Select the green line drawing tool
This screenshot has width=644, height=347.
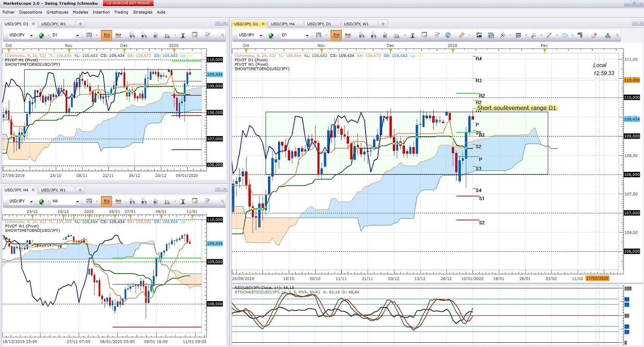(x=549, y=35)
